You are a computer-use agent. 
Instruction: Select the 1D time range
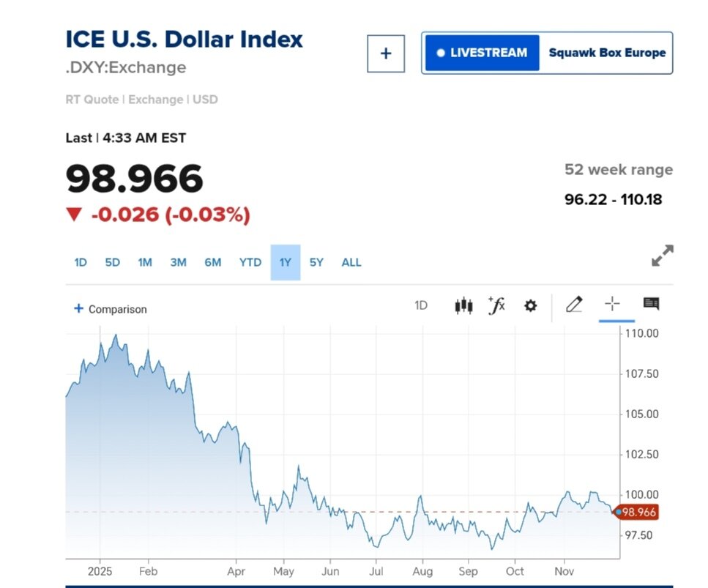click(81, 262)
